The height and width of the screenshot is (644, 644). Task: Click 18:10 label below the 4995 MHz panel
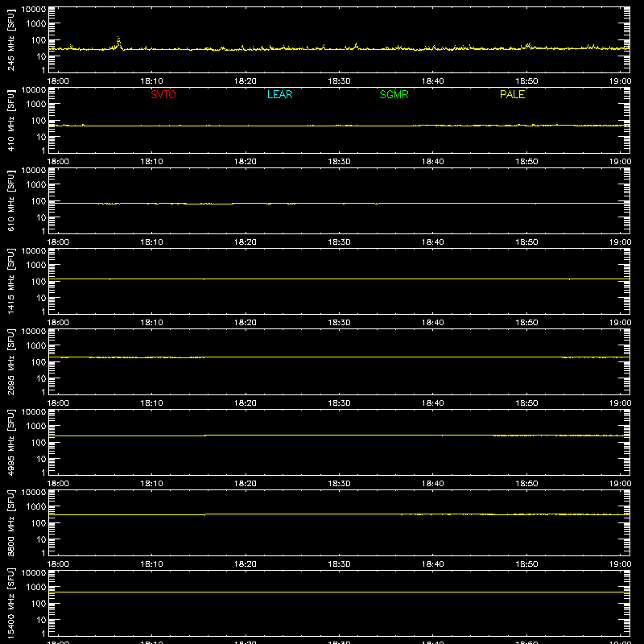click(152, 484)
